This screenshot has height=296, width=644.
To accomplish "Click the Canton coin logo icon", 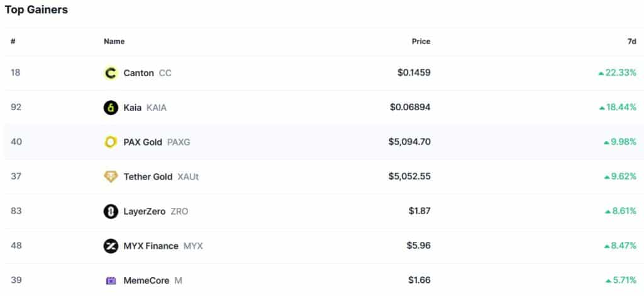I will click(x=111, y=73).
